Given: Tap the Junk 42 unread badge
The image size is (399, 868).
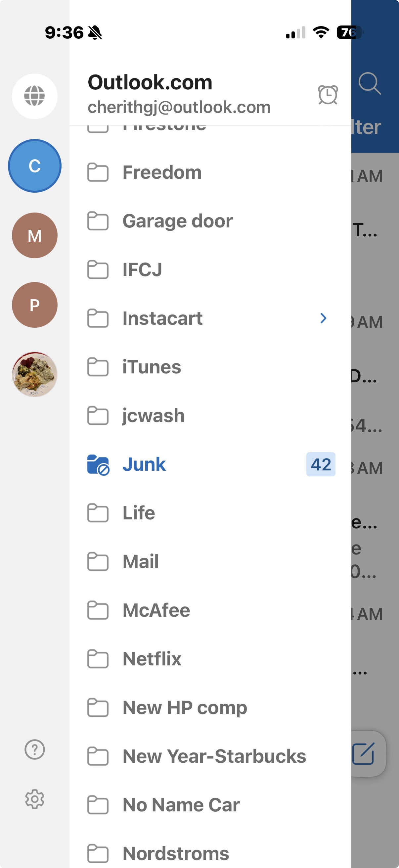Looking at the screenshot, I should click(x=321, y=464).
